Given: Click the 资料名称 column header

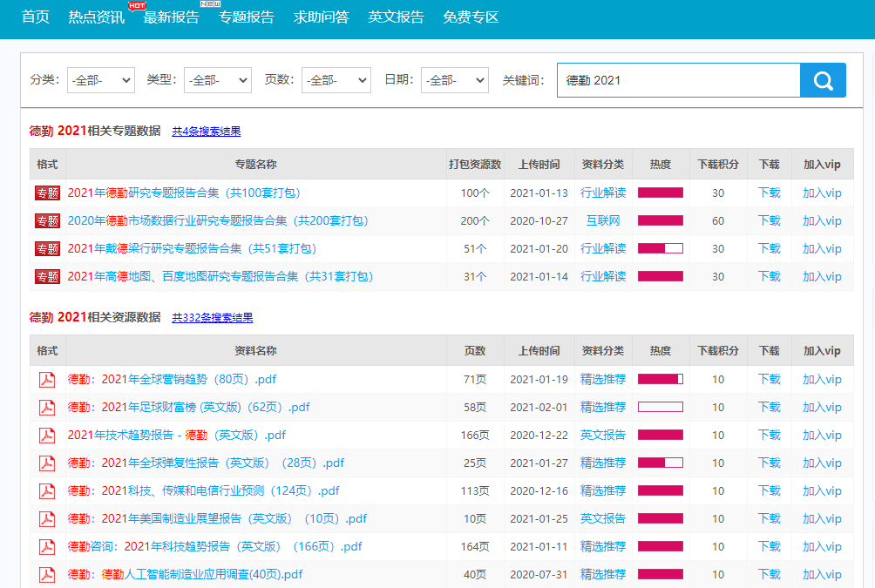Looking at the screenshot, I should point(255,351).
